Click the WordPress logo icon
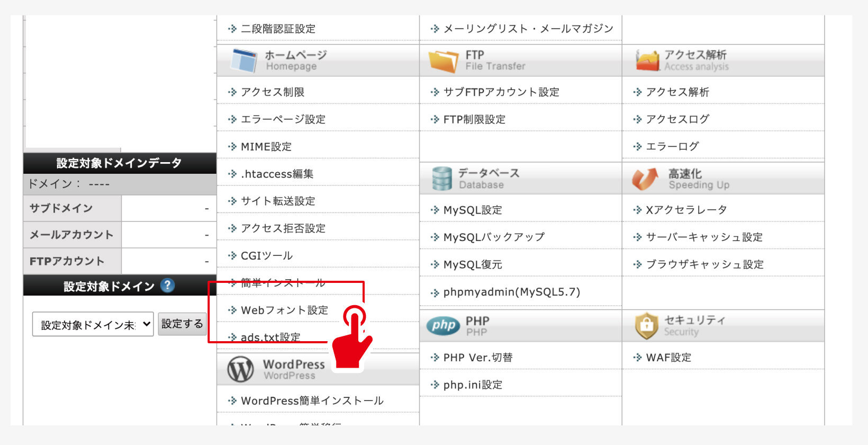This screenshot has width=868, height=445. tap(240, 369)
